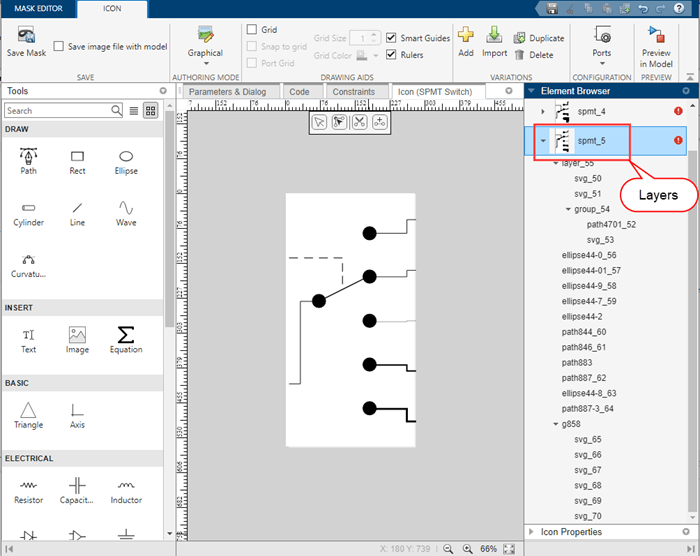This screenshot has width=700, height=556.
Task: Duplicate the current variation
Action: (538, 38)
